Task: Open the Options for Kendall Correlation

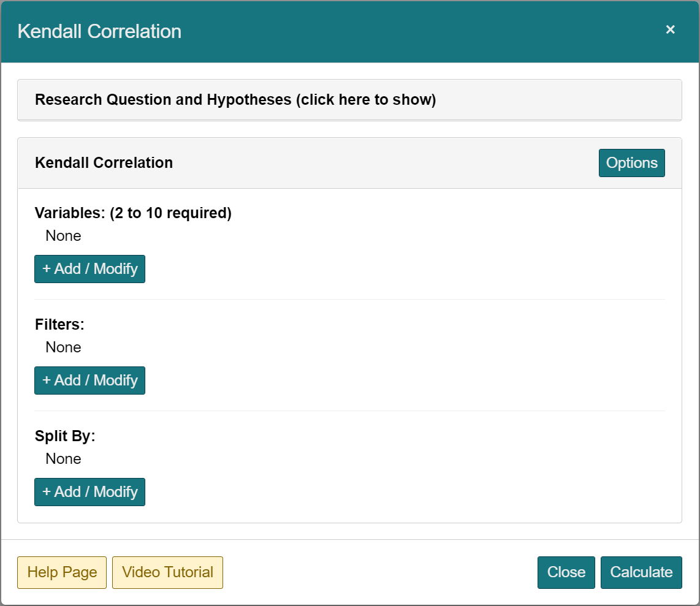Action: click(x=631, y=163)
